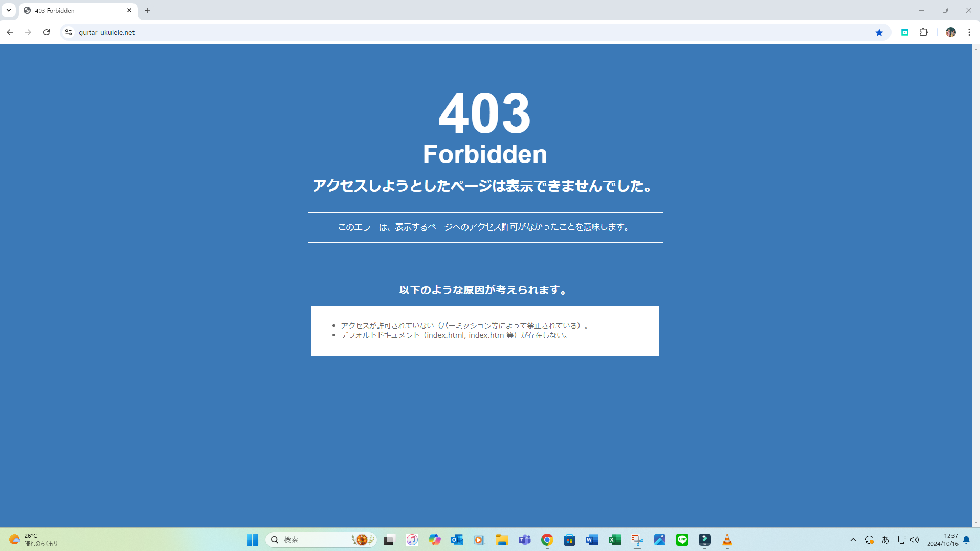Reload the 403 Forbidden page
Image resolution: width=980 pixels, height=551 pixels.
[47, 32]
